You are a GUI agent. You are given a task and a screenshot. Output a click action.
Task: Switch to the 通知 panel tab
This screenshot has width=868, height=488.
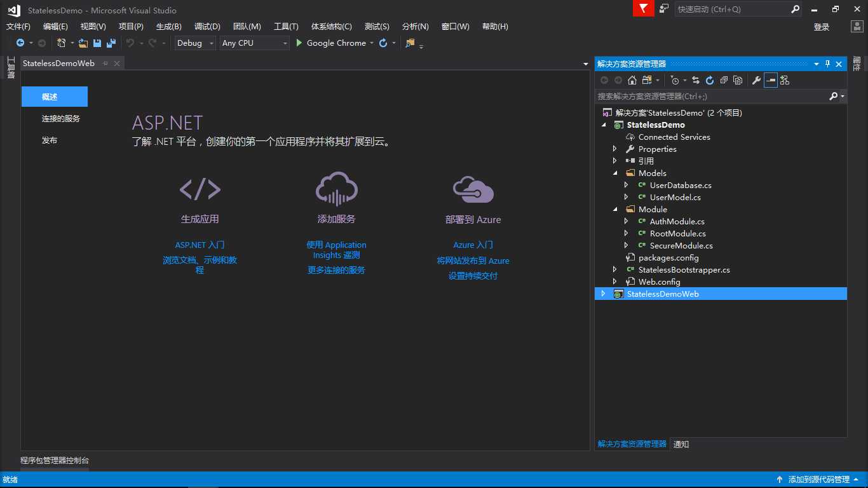[x=681, y=444]
